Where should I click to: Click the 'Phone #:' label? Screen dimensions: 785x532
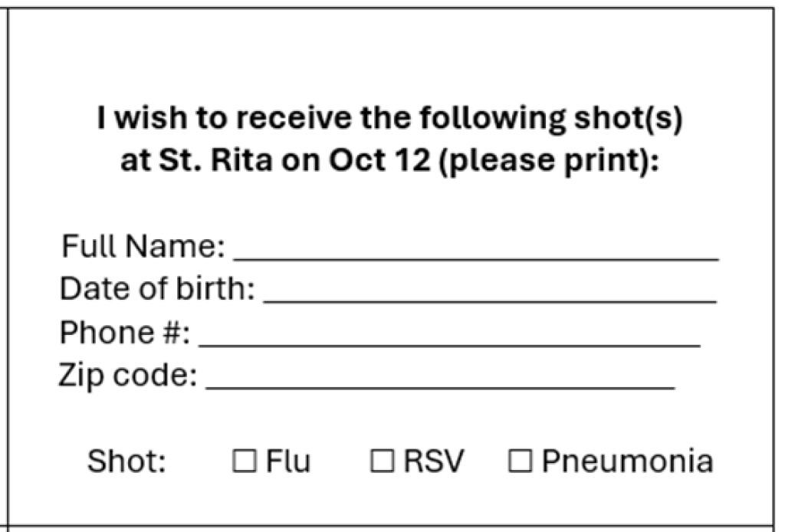[x=125, y=333]
